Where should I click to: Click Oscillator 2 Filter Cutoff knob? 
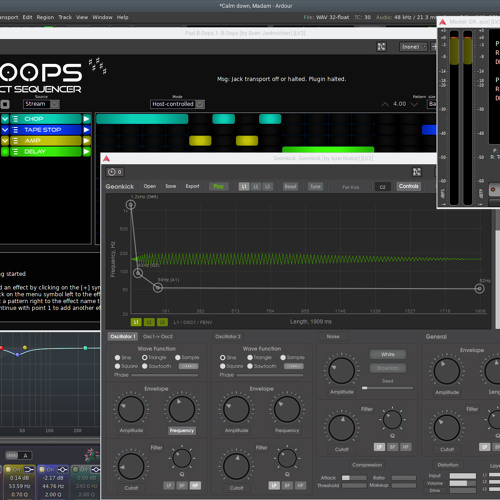[236, 466]
